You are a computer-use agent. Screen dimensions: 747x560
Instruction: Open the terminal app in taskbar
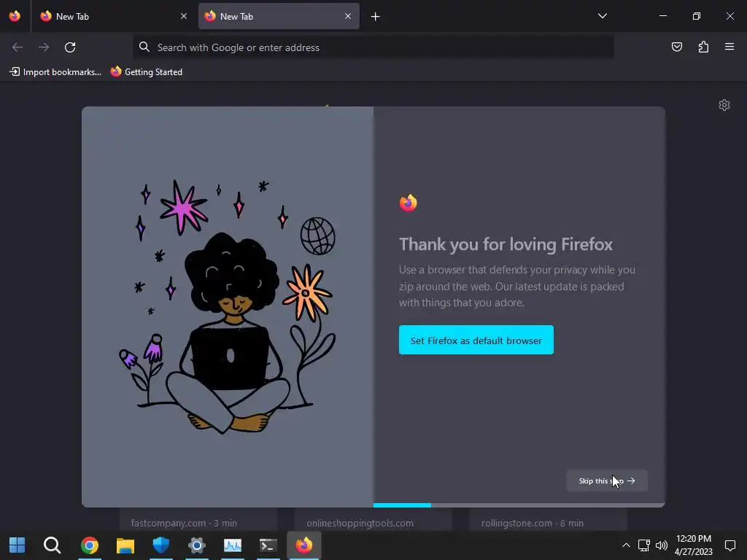click(268, 545)
